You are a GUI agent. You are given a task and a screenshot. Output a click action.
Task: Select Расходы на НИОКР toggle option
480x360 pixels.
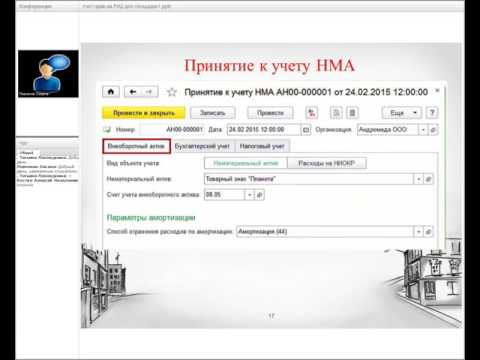click(327, 163)
